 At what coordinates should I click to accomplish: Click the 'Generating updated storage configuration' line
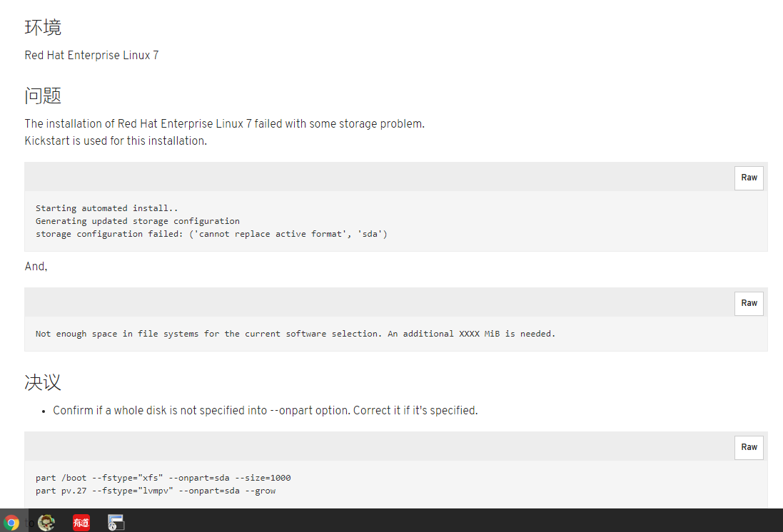[137, 221]
